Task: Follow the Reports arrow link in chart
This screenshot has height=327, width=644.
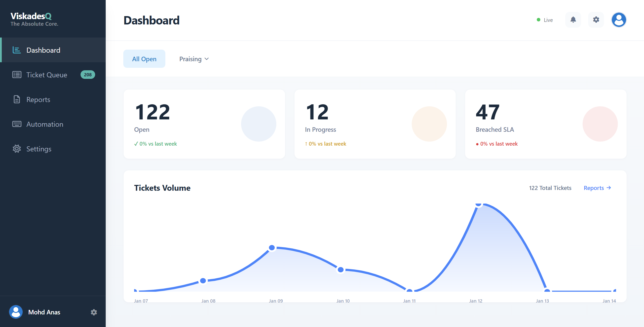Action: (597, 188)
